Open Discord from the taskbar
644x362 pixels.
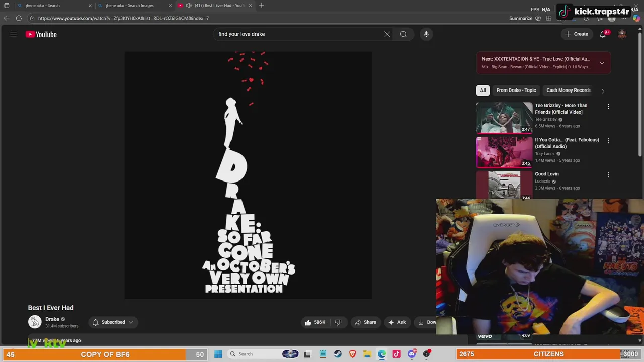click(x=412, y=354)
